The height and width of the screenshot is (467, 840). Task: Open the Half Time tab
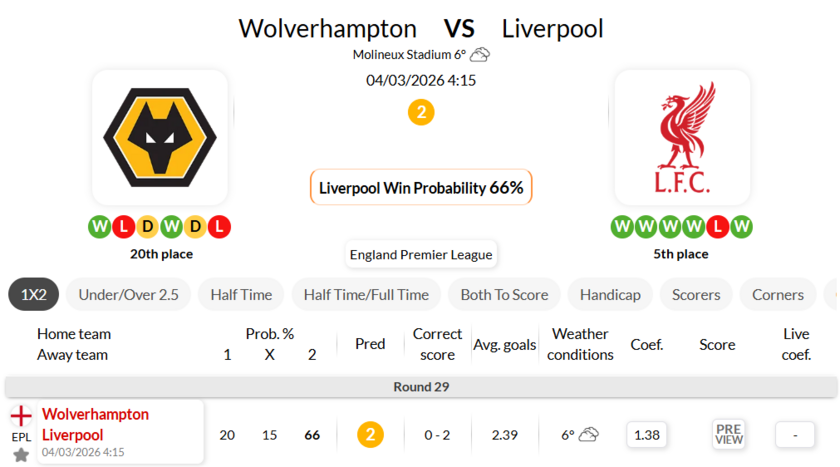tap(241, 294)
